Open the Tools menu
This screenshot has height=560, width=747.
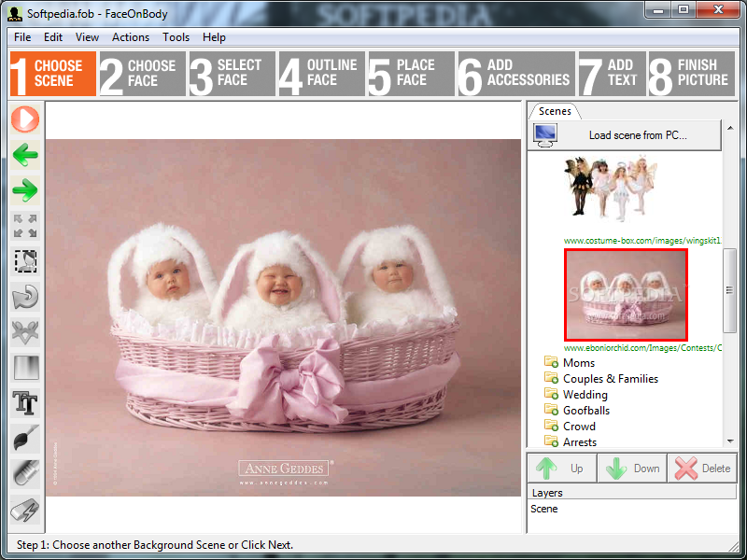[x=176, y=37]
